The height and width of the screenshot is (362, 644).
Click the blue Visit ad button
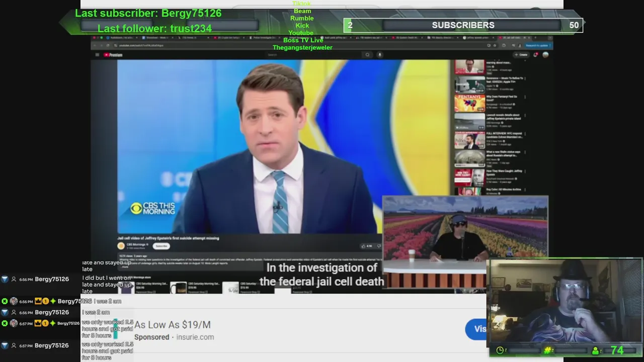(x=476, y=329)
